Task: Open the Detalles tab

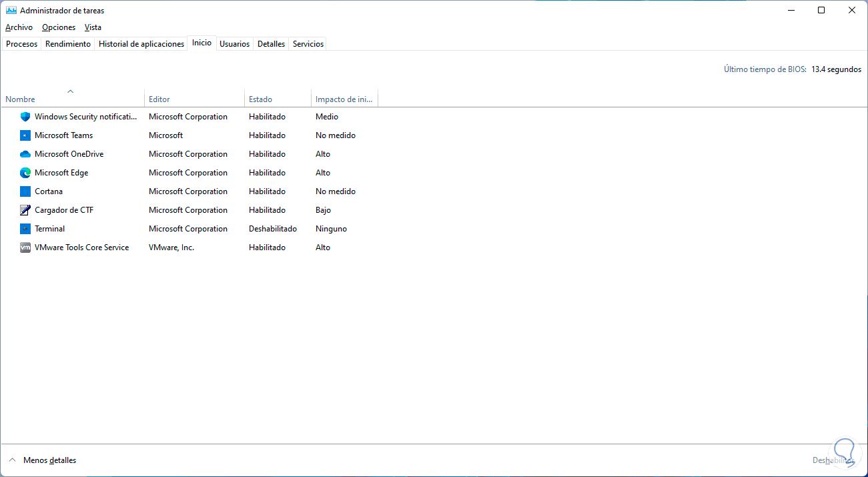Action: pyautogui.click(x=271, y=44)
